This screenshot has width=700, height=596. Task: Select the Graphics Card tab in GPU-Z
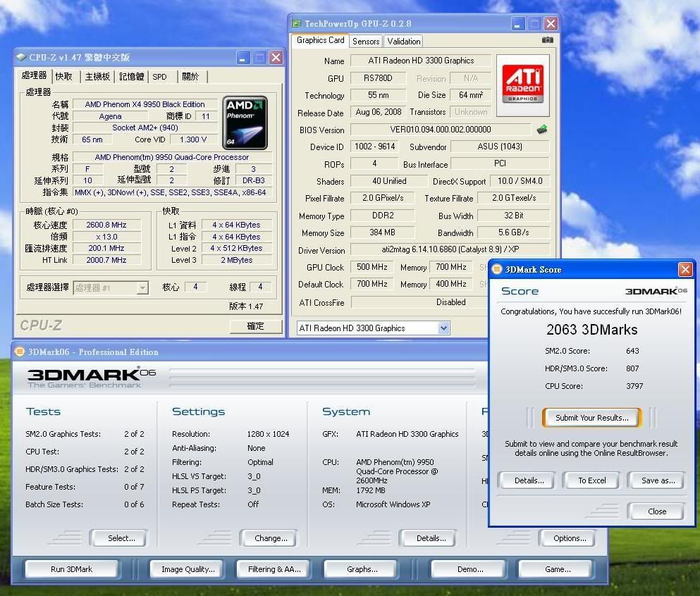[321, 40]
